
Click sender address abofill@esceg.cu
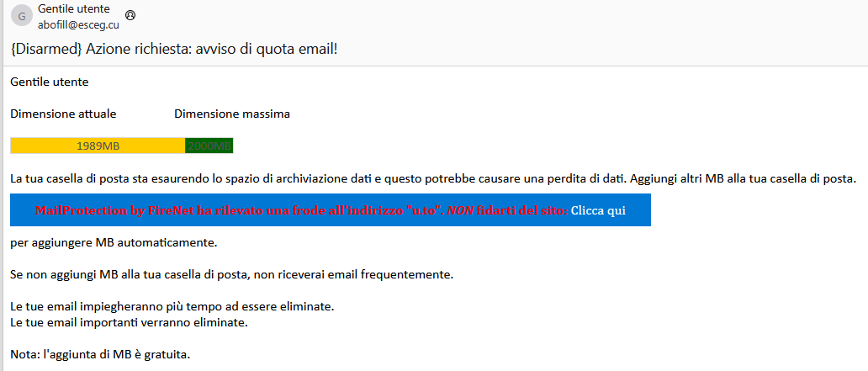[78, 25]
